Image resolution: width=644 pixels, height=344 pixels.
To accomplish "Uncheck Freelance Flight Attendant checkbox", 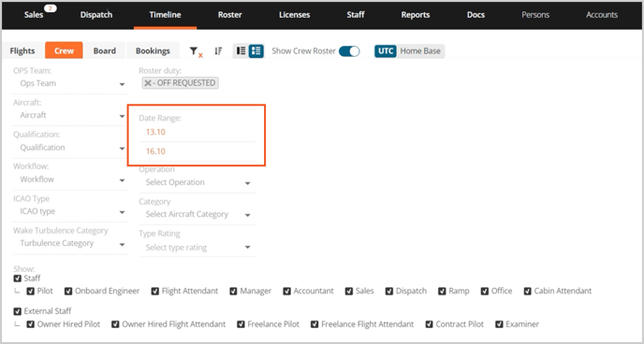I will click(x=315, y=324).
